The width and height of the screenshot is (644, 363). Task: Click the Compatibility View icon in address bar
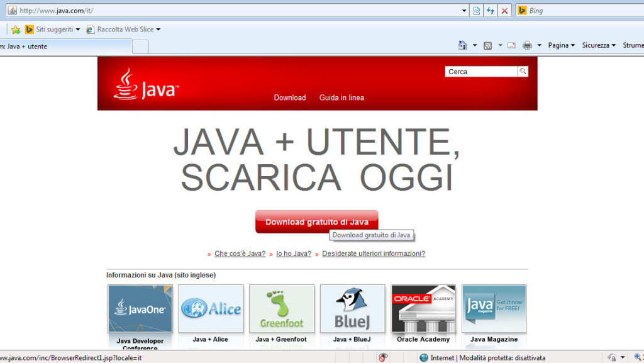click(477, 11)
